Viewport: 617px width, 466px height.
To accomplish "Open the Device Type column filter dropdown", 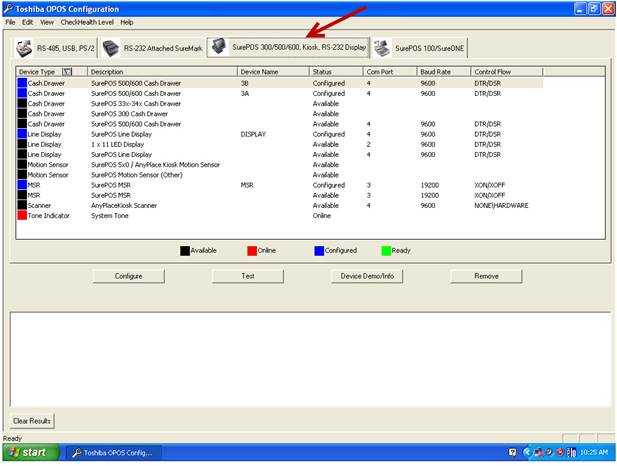I will tap(67, 72).
